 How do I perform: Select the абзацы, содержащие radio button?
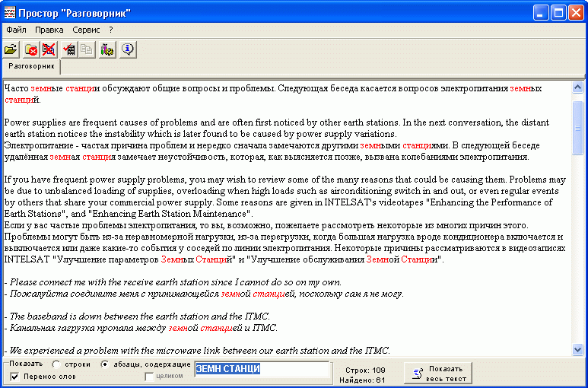pos(105,364)
